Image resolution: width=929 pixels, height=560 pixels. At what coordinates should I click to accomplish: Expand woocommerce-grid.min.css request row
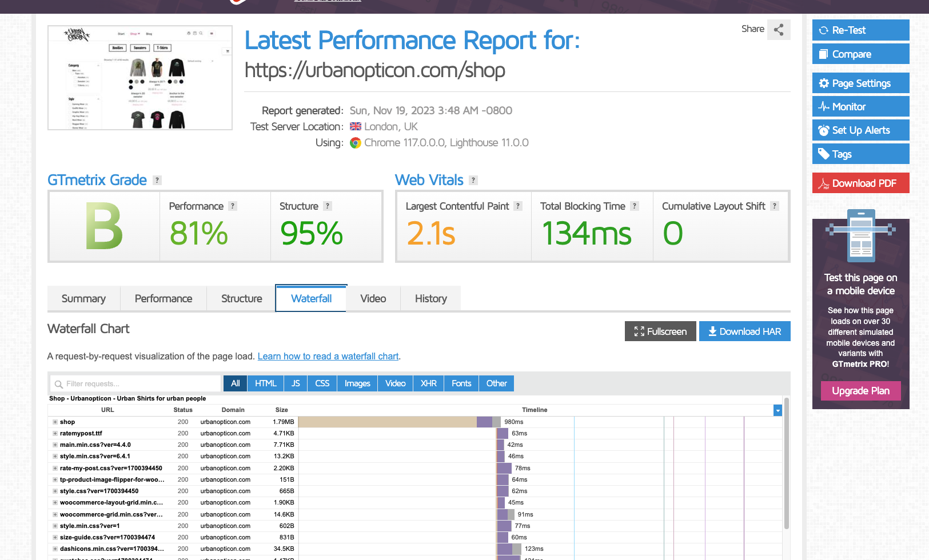pyautogui.click(x=55, y=515)
